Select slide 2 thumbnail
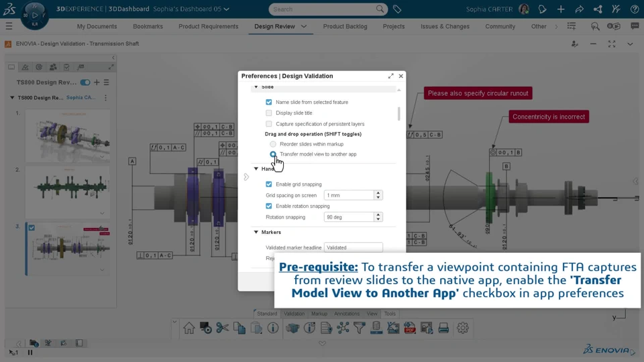 pos(68,192)
